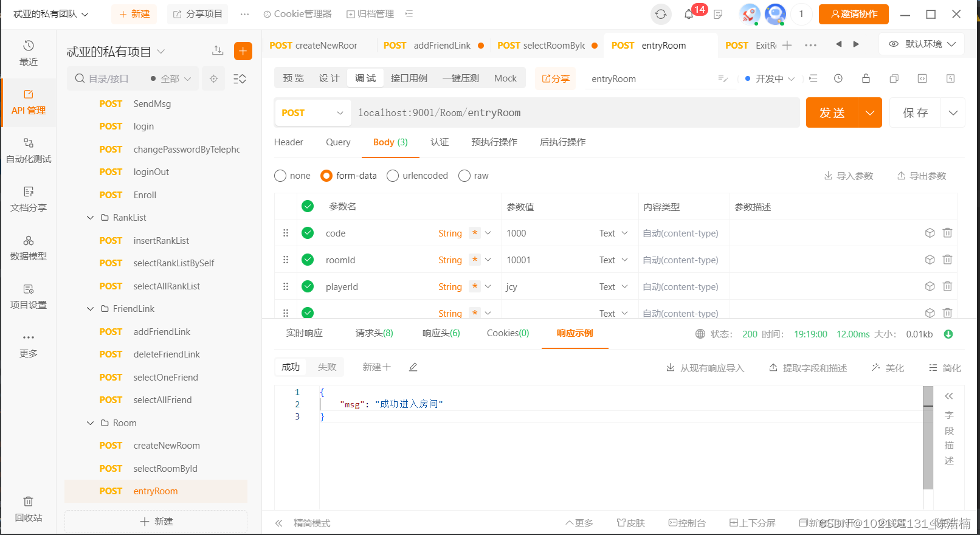980x535 pixels.
Task: Add a new request tab with plus
Action: point(787,45)
